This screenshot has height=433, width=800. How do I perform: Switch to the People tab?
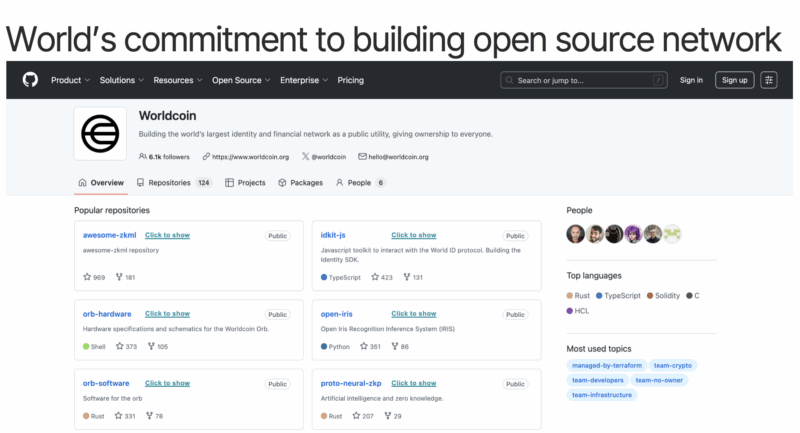pyautogui.click(x=360, y=183)
